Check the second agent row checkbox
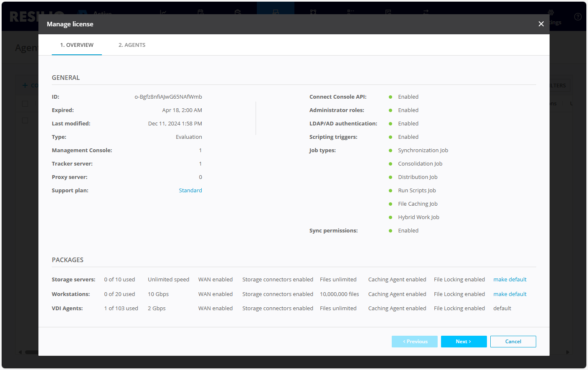The width and height of the screenshot is (588, 370). click(25, 137)
